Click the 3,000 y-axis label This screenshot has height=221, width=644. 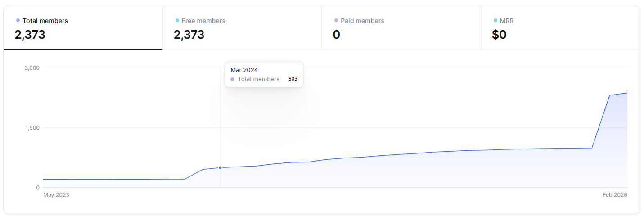coord(32,68)
